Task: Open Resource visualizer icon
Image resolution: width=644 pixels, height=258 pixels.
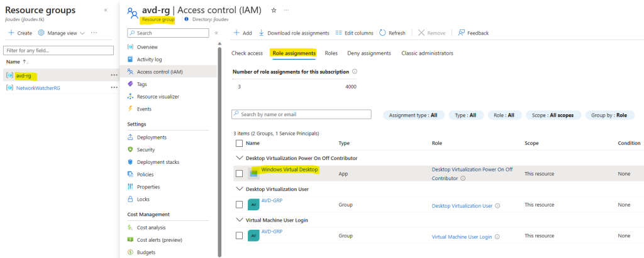Action: (130, 97)
